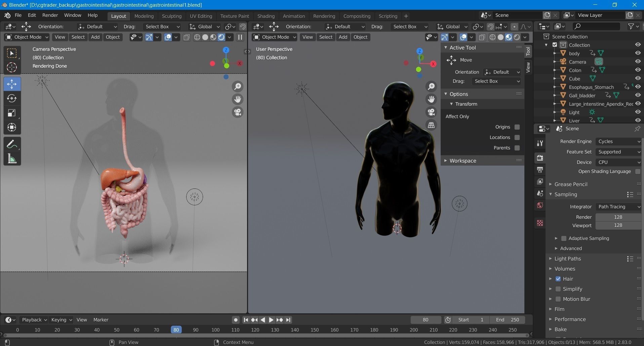
Task: Select the Annotate pencil tool
Action: tap(12, 144)
